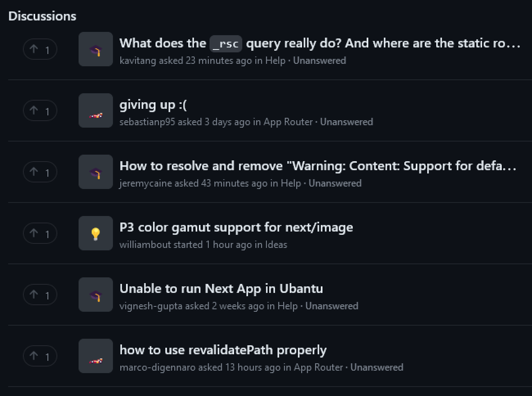The height and width of the screenshot is (396, 532).
Task: Open the P3 color gamut support discussion
Action: [x=236, y=227]
